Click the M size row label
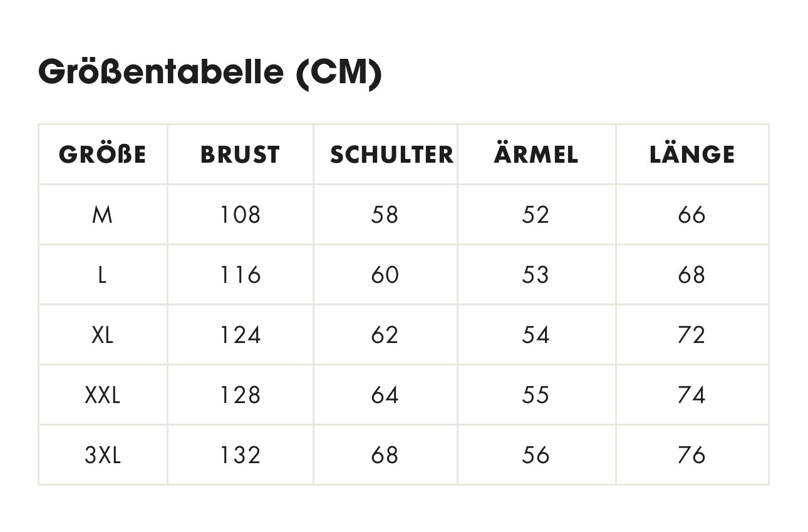The image size is (808, 532). pos(102,215)
